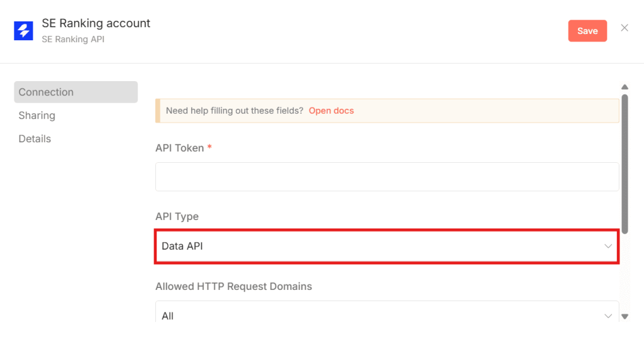This screenshot has width=644, height=337.
Task: Click the vertical scrollbar thumb
Action: (x=624, y=163)
